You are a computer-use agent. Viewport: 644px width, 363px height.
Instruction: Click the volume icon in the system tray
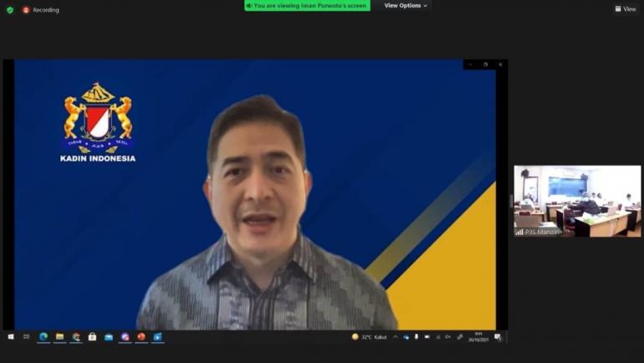pos(448,337)
